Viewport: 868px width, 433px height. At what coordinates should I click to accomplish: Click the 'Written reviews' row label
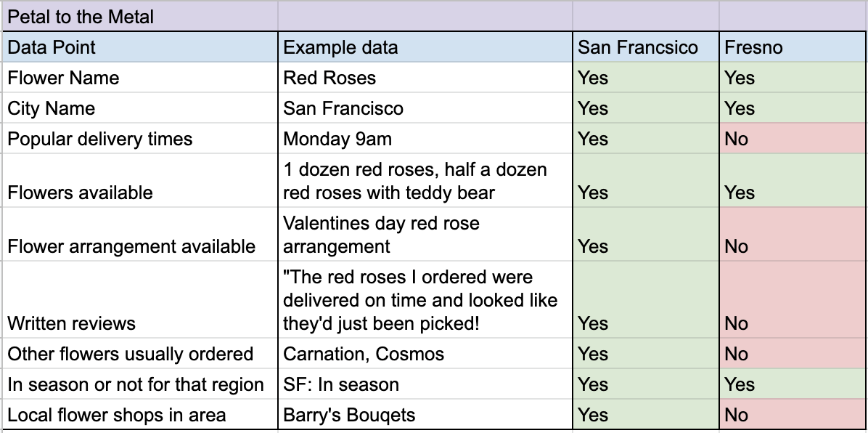[x=140, y=300]
